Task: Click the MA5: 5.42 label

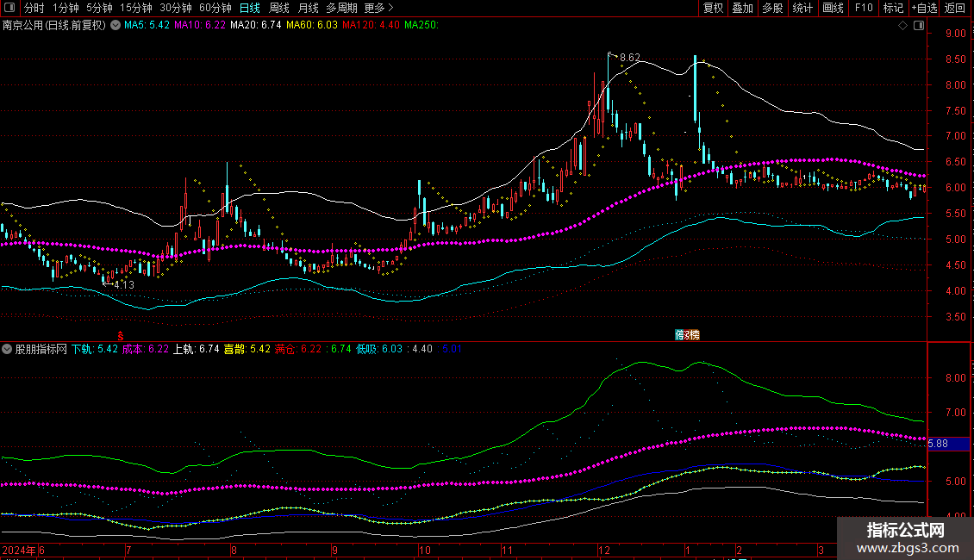Action: tap(147, 25)
